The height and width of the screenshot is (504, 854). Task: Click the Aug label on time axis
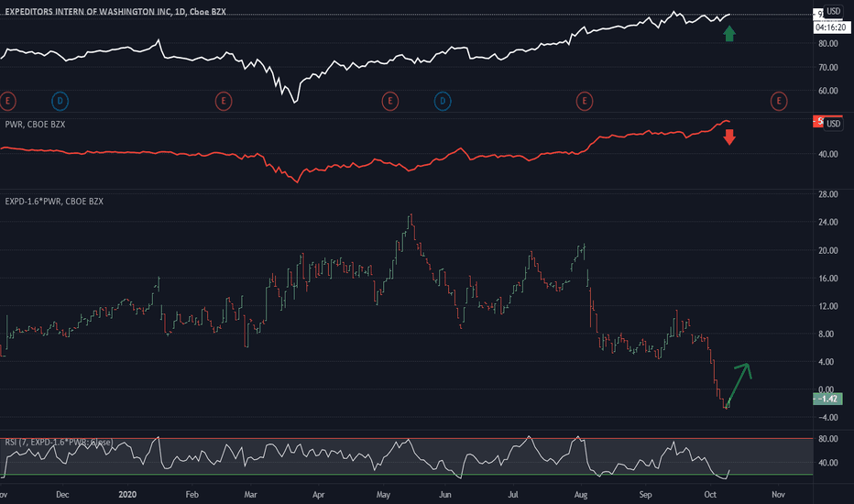click(581, 495)
